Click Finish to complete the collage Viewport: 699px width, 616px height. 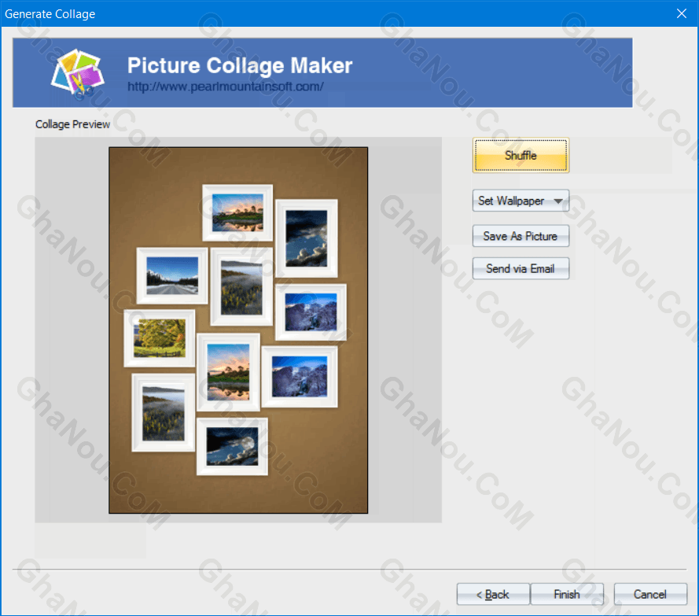[567, 594]
